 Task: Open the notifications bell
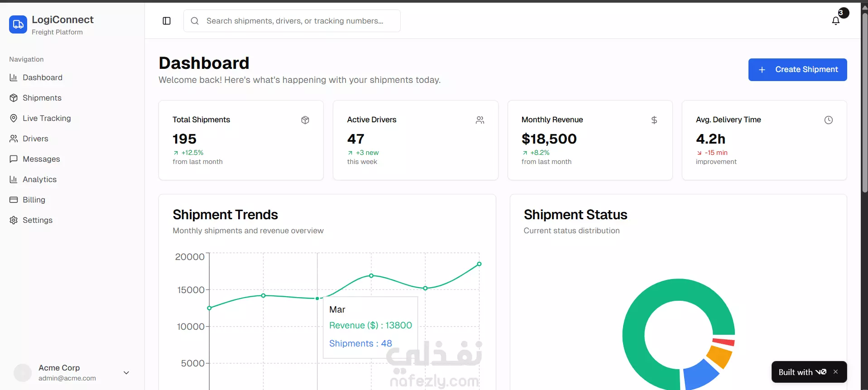(836, 21)
